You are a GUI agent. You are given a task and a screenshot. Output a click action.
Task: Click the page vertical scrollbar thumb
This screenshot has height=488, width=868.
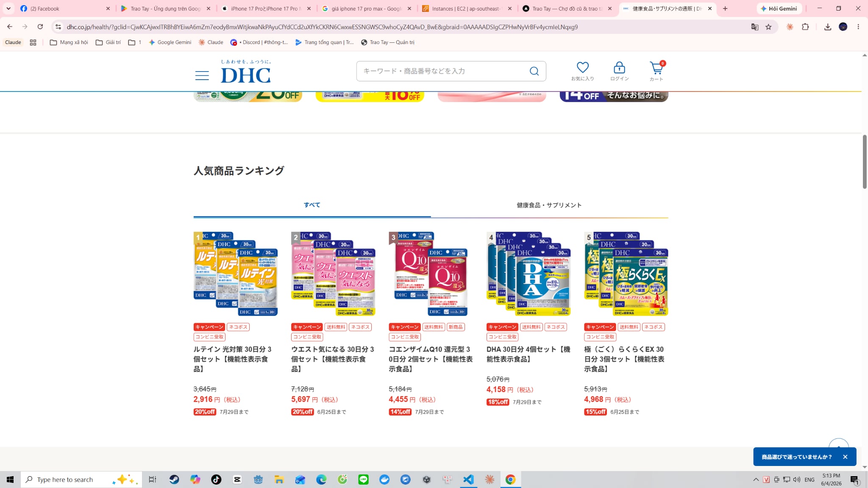865,162
